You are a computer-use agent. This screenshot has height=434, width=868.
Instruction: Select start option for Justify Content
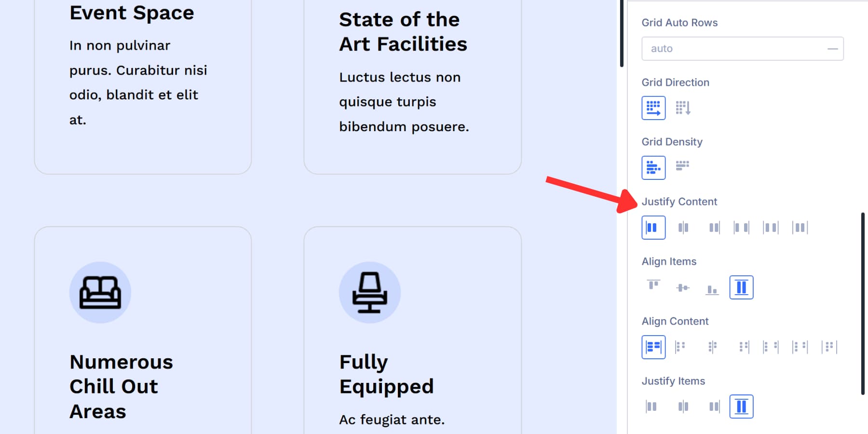[x=653, y=227]
